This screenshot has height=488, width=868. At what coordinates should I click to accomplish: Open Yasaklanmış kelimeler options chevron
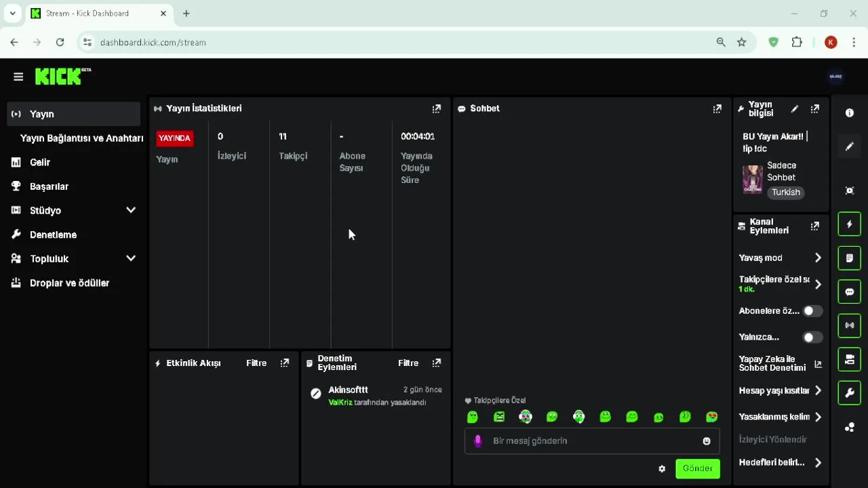[818, 417]
